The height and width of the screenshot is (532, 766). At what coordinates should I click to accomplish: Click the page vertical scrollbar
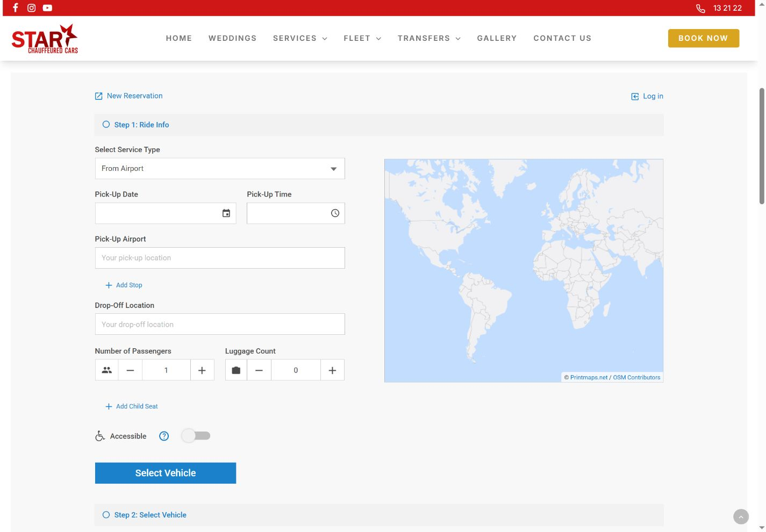[x=762, y=146]
